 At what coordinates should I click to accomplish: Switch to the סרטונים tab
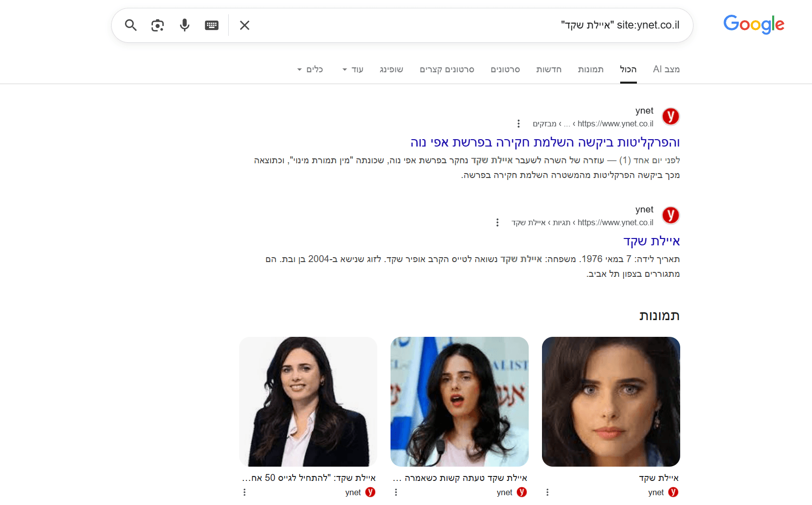[x=505, y=69]
